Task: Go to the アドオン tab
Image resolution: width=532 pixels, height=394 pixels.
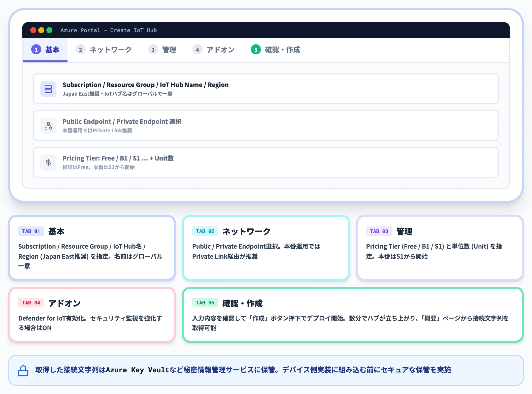Action: tap(214, 50)
